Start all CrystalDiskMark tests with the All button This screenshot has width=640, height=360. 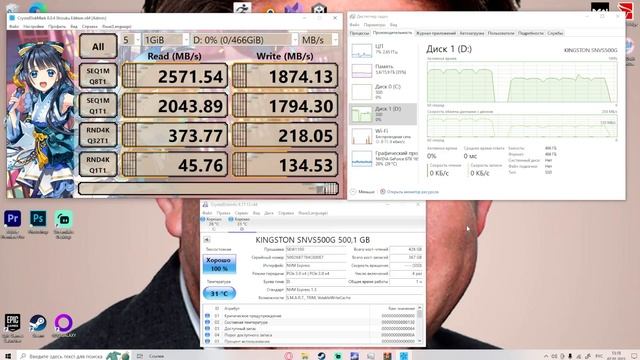pos(98,47)
